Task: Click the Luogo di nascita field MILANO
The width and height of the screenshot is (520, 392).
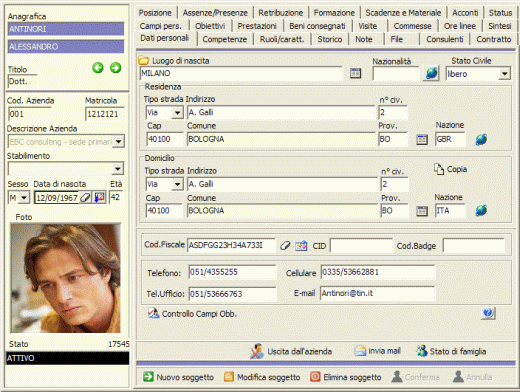Action: (x=241, y=73)
